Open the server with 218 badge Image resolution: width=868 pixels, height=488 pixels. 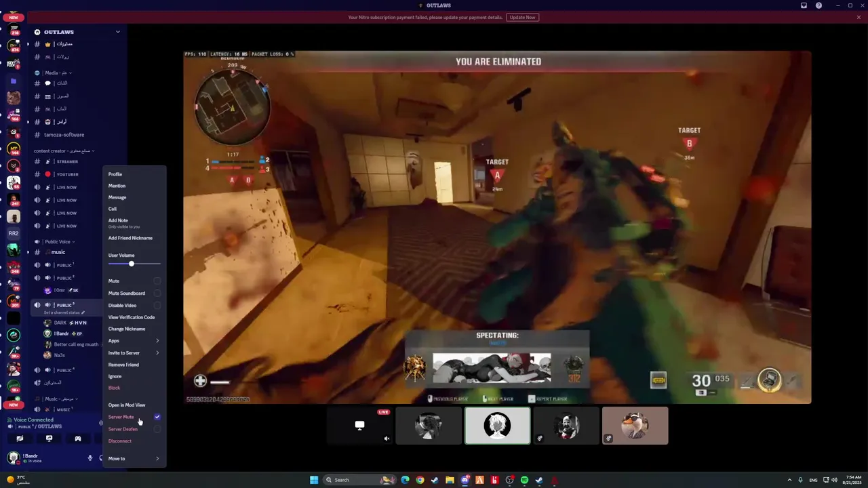[x=14, y=30]
